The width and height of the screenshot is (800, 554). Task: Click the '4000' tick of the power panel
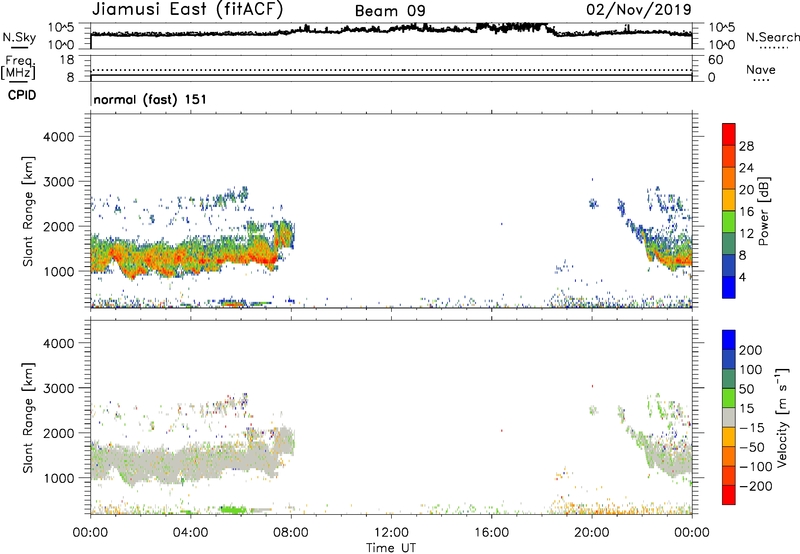pos(58,137)
